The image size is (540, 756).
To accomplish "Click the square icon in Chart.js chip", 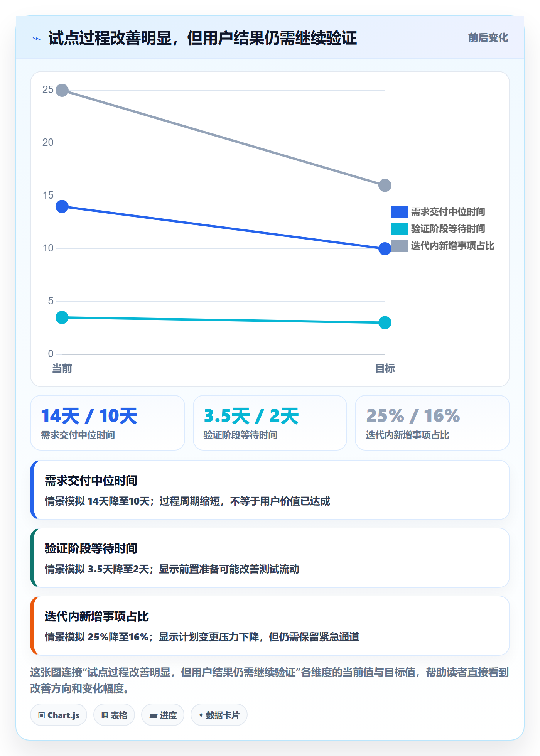I will (x=42, y=715).
